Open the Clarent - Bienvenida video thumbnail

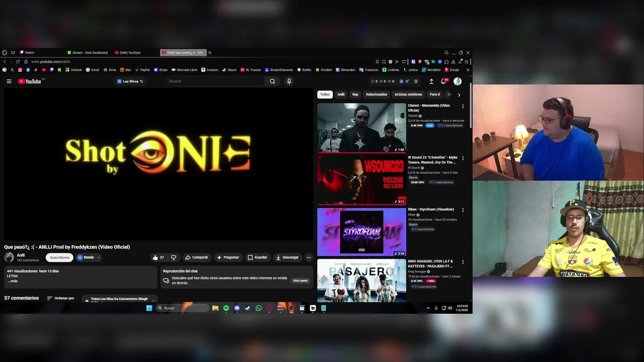tap(361, 128)
